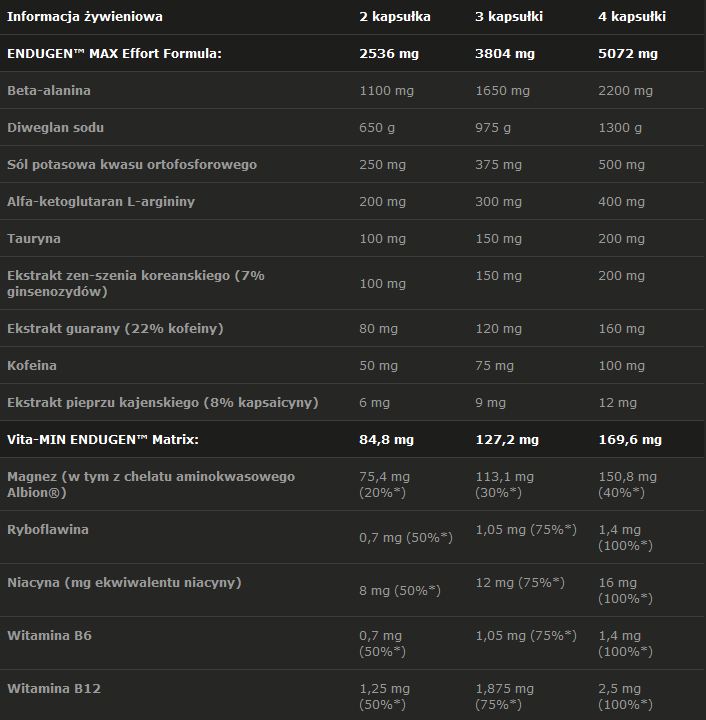
Task: Click the '75 mg' Kofeina value
Action: 494,366
